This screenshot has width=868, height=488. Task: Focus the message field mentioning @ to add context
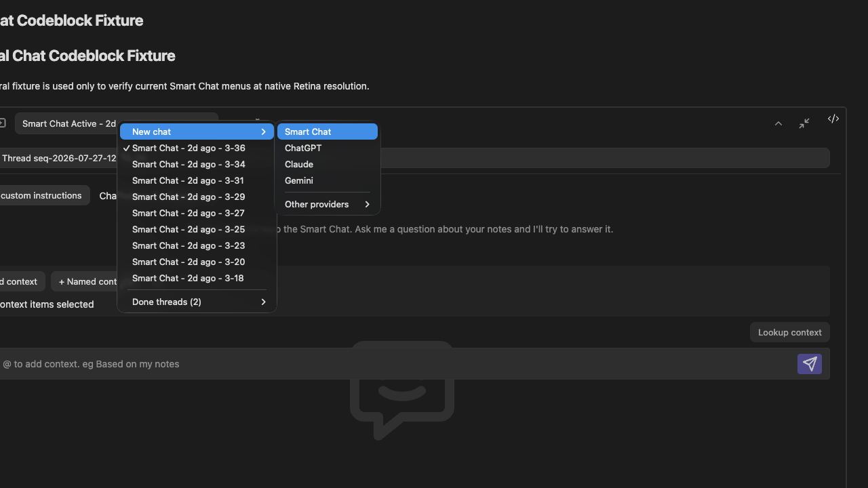(x=397, y=364)
